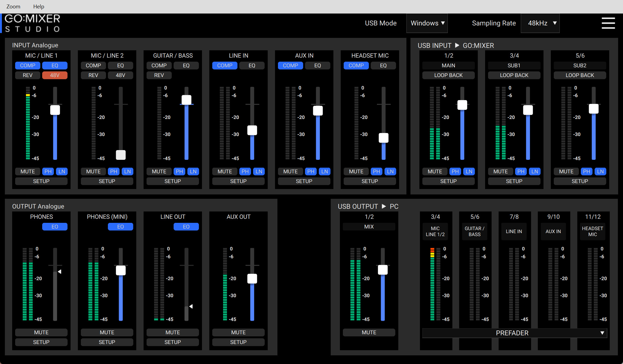
Task: Toggle PH on USB input 3/4
Action: [x=521, y=171]
